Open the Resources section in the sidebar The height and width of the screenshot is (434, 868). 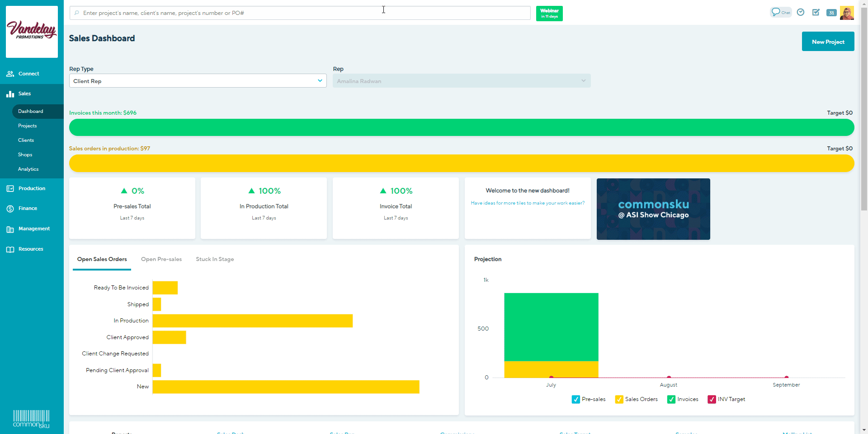(x=30, y=249)
